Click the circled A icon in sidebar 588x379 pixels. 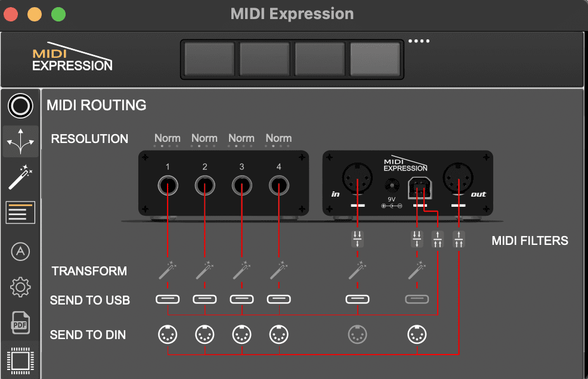[x=20, y=251]
